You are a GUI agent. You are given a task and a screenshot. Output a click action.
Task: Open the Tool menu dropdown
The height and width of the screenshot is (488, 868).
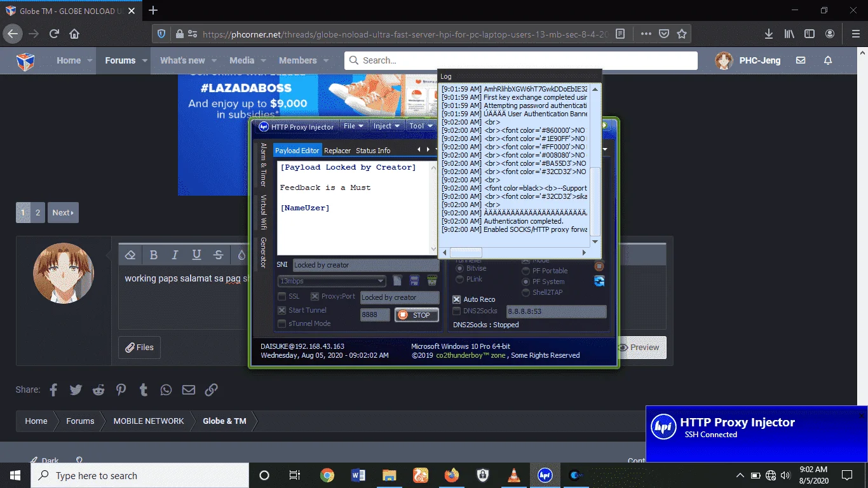click(421, 126)
